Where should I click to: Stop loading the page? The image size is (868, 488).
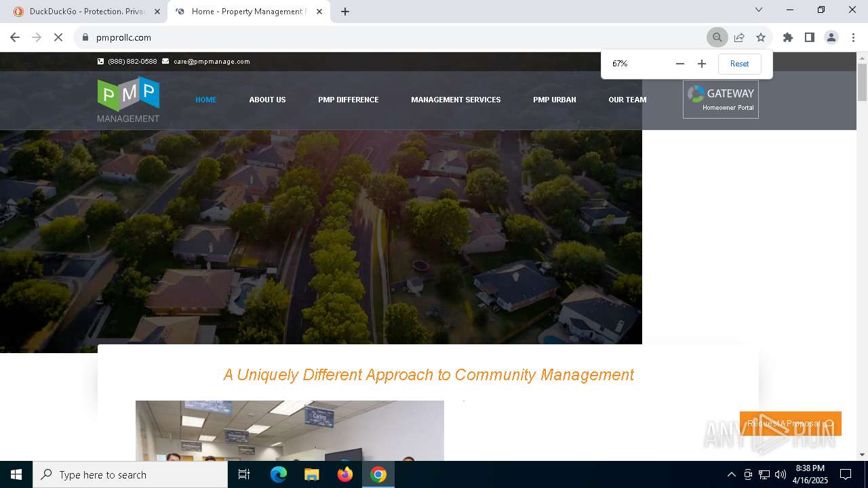tap(58, 37)
